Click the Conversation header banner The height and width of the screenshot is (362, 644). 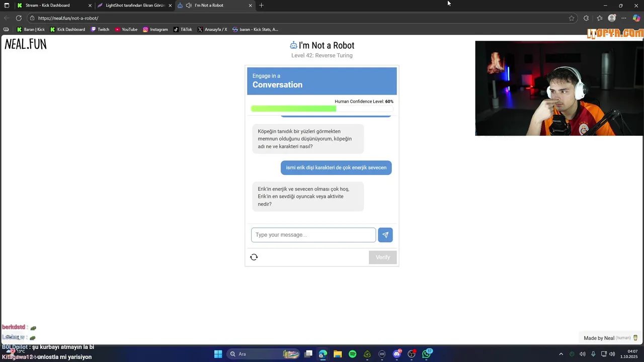[x=322, y=81]
